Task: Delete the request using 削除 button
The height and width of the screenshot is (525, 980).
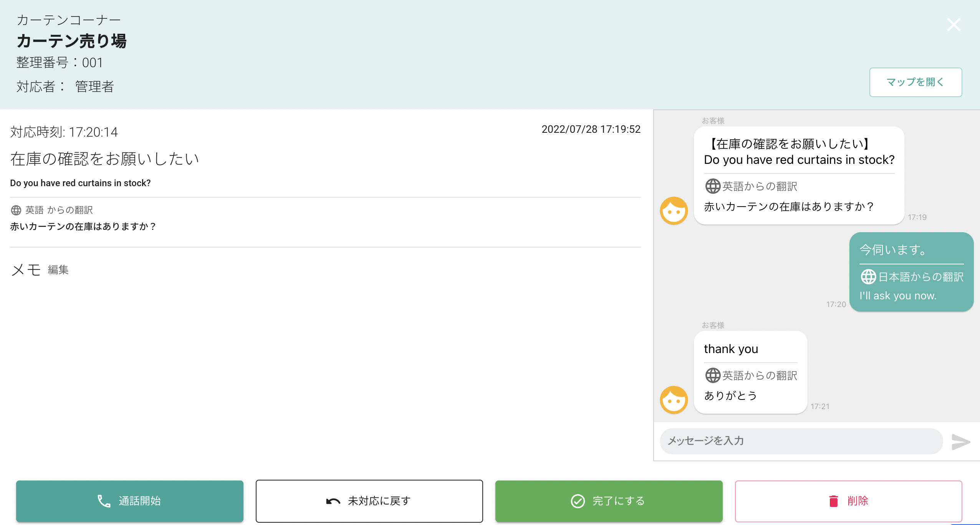Action: pos(848,501)
